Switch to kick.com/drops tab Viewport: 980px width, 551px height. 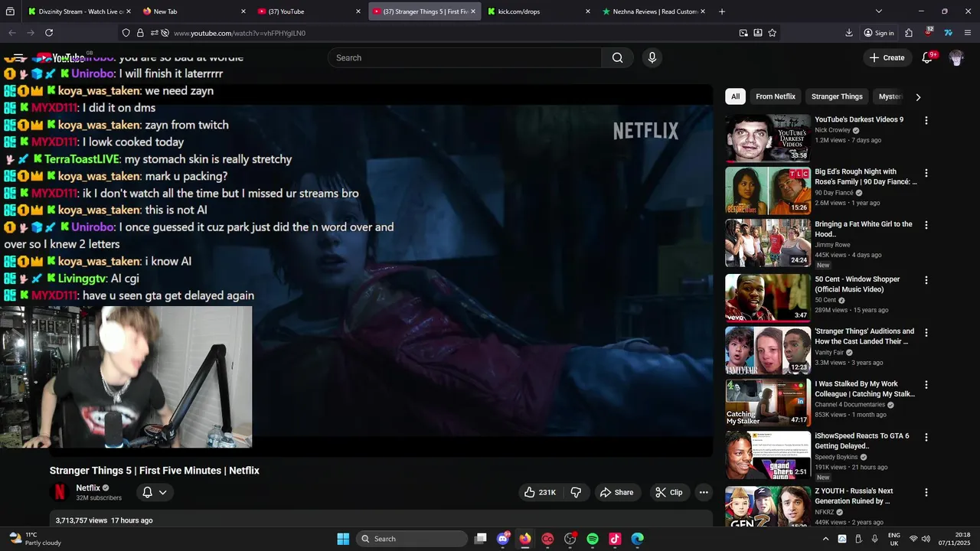pyautogui.click(x=539, y=11)
